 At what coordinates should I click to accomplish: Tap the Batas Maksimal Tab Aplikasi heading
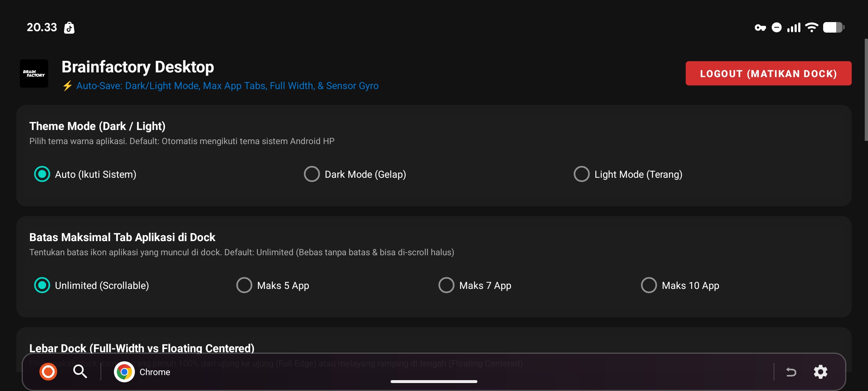122,237
